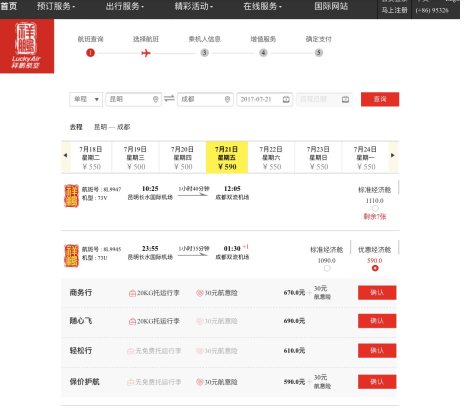Select 7月21日 星期五 date tab
464x414 pixels.
pos(227,158)
